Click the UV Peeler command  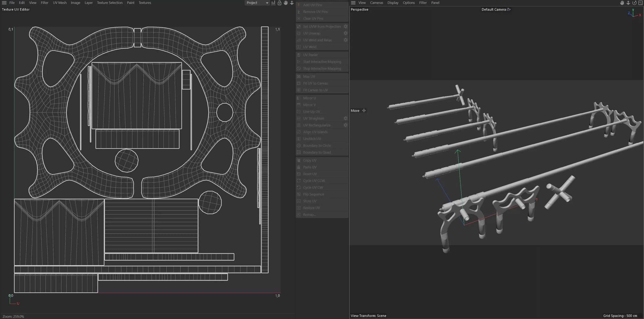(310, 55)
